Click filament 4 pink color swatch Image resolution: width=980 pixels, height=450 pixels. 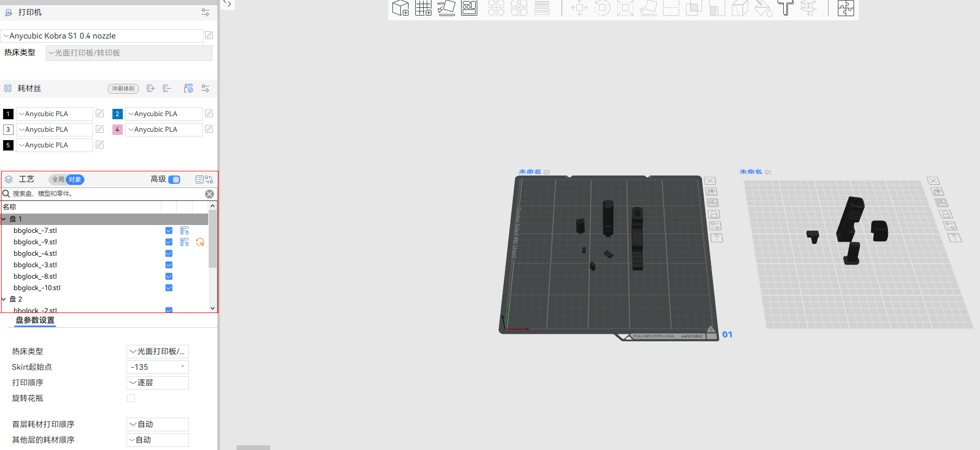tap(118, 130)
